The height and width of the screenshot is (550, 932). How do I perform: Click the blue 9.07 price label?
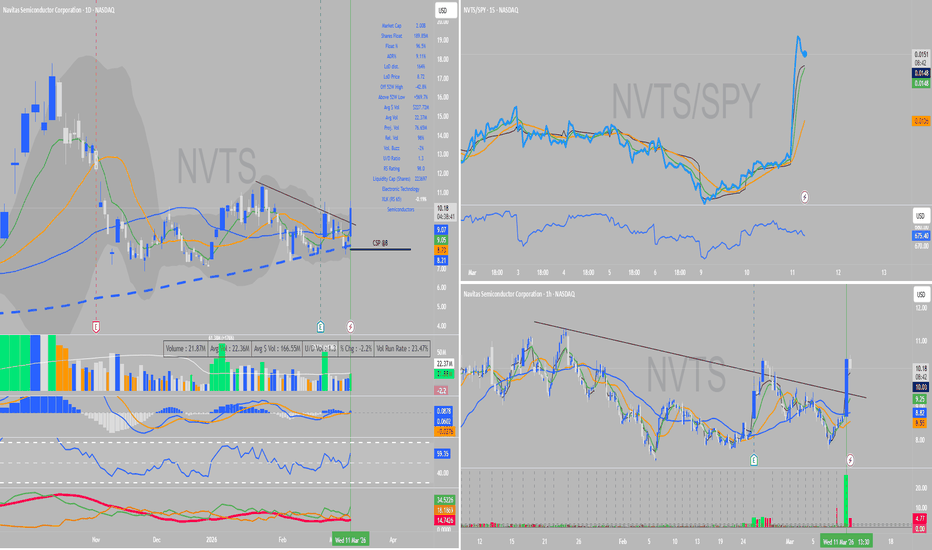point(442,230)
